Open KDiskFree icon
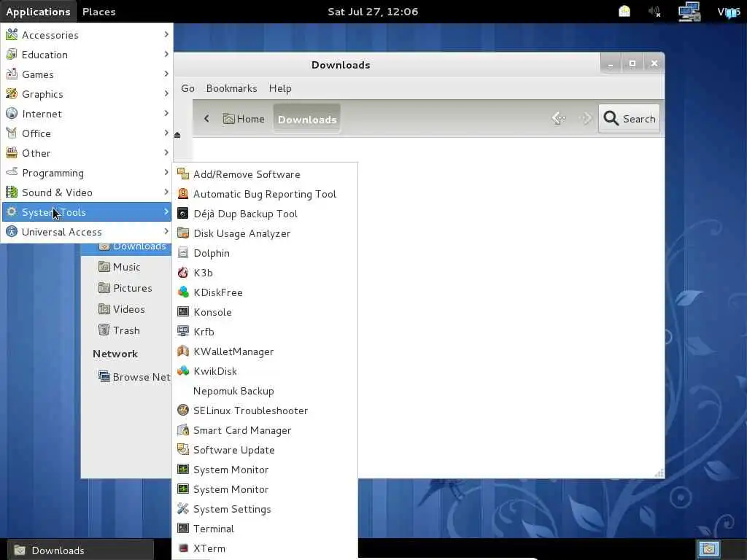The height and width of the screenshot is (560, 747). [183, 292]
